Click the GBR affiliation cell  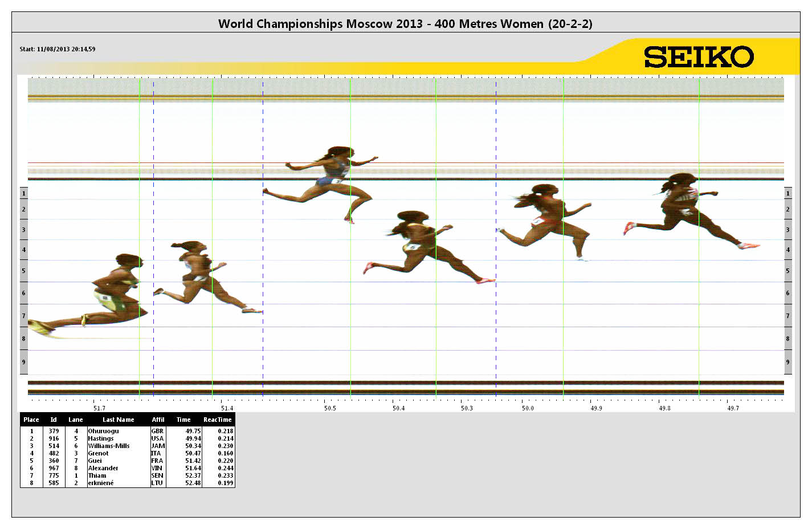(157, 432)
